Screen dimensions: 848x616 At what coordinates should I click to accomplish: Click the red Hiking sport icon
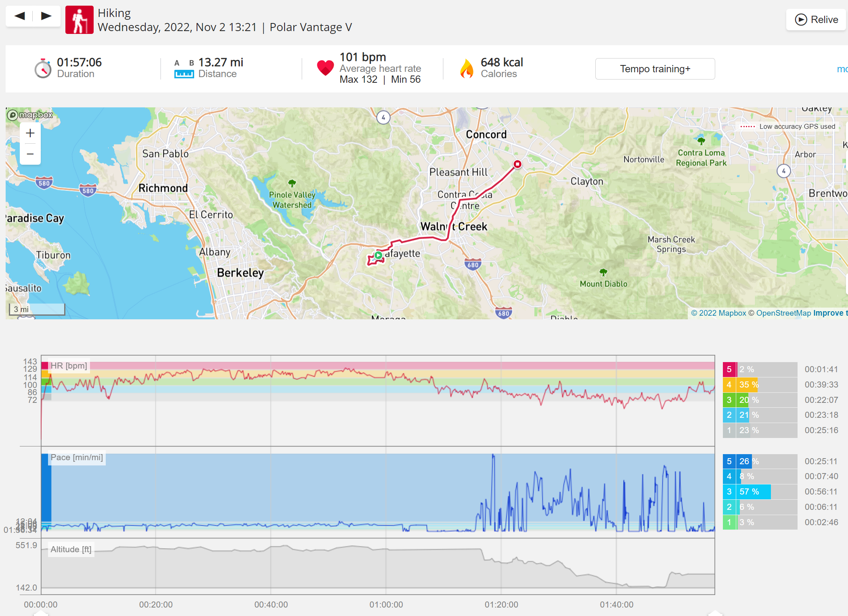click(80, 20)
